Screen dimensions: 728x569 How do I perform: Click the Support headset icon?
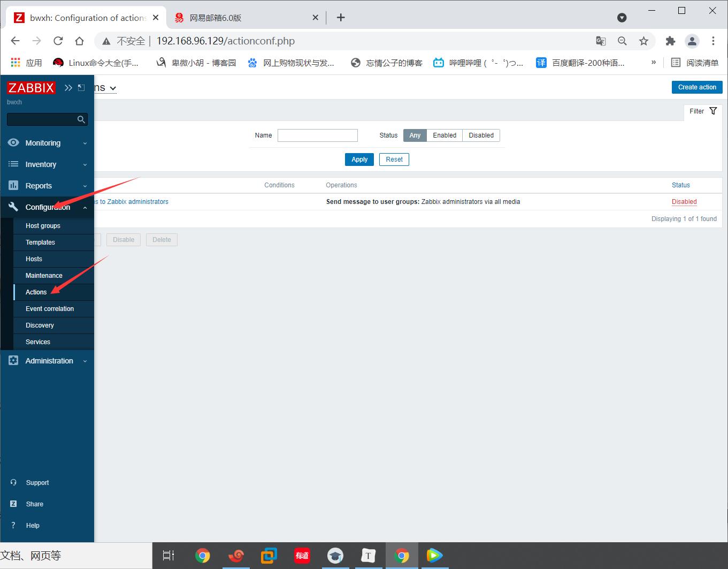tap(13, 482)
